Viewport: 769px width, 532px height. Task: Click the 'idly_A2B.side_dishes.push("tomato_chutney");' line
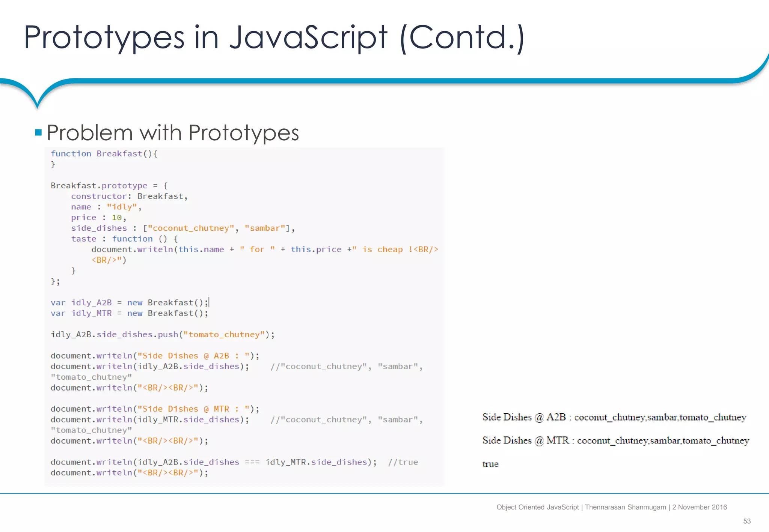pyautogui.click(x=163, y=335)
